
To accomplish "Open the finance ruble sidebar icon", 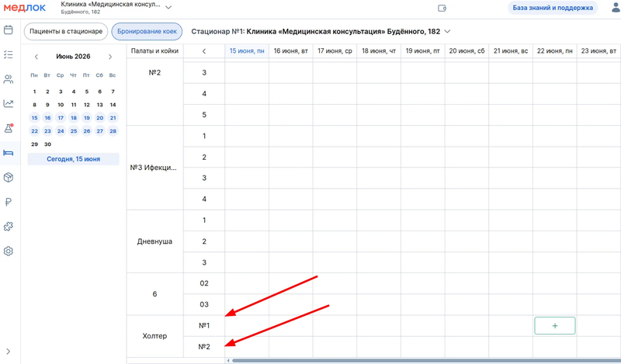I will 9,202.
